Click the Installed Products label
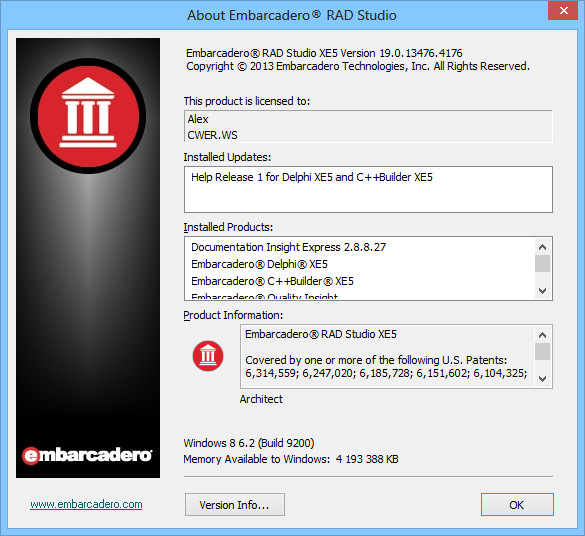 point(228,227)
